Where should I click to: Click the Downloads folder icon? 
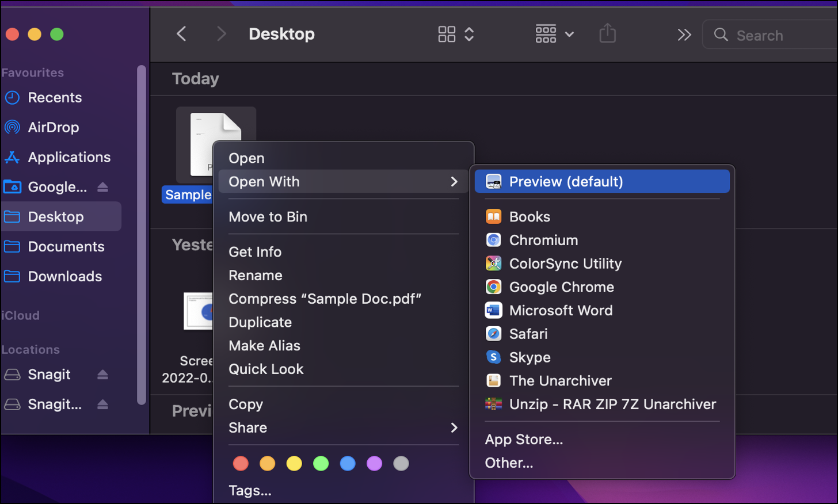point(12,276)
